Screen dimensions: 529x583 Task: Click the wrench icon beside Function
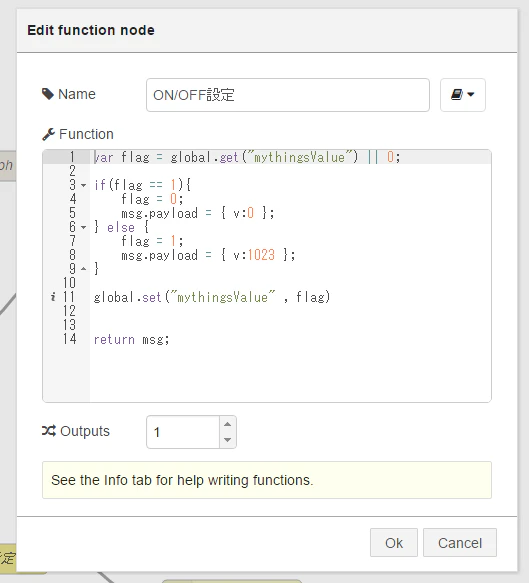tap(48, 134)
